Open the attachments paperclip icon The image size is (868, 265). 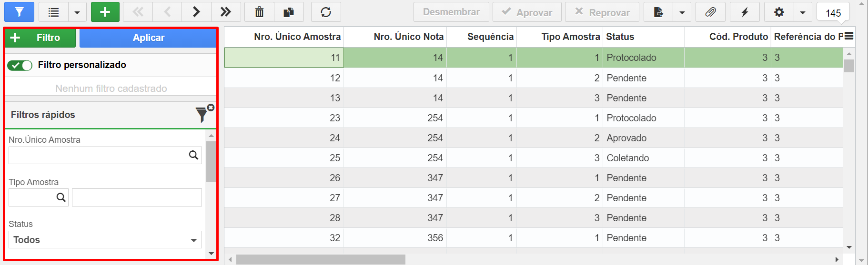pyautogui.click(x=710, y=12)
